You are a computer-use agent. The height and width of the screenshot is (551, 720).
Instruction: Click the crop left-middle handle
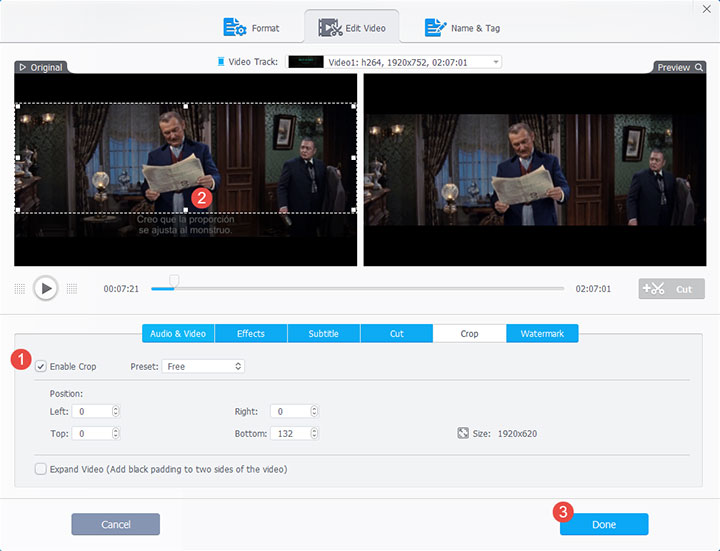tap(18, 157)
